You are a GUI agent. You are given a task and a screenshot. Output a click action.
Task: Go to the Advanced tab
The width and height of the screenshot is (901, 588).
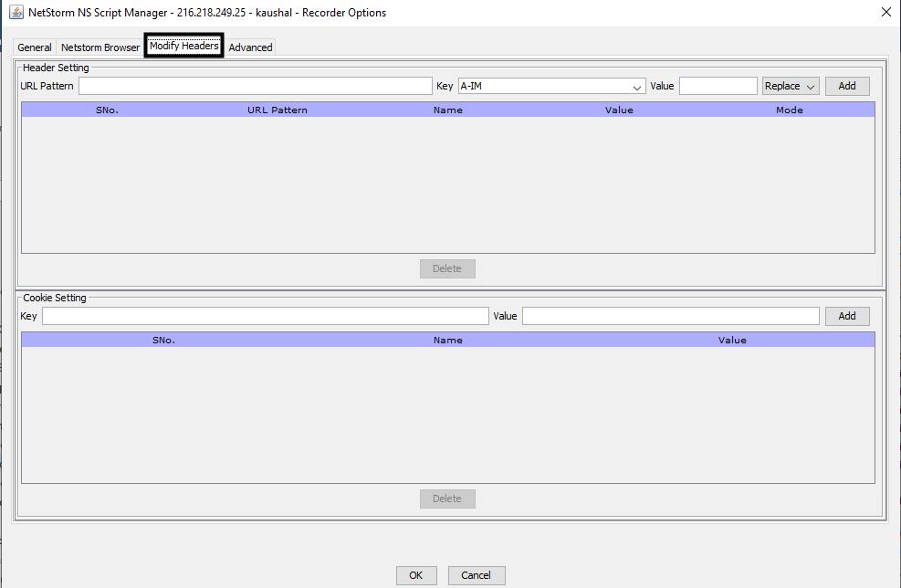[x=250, y=47]
